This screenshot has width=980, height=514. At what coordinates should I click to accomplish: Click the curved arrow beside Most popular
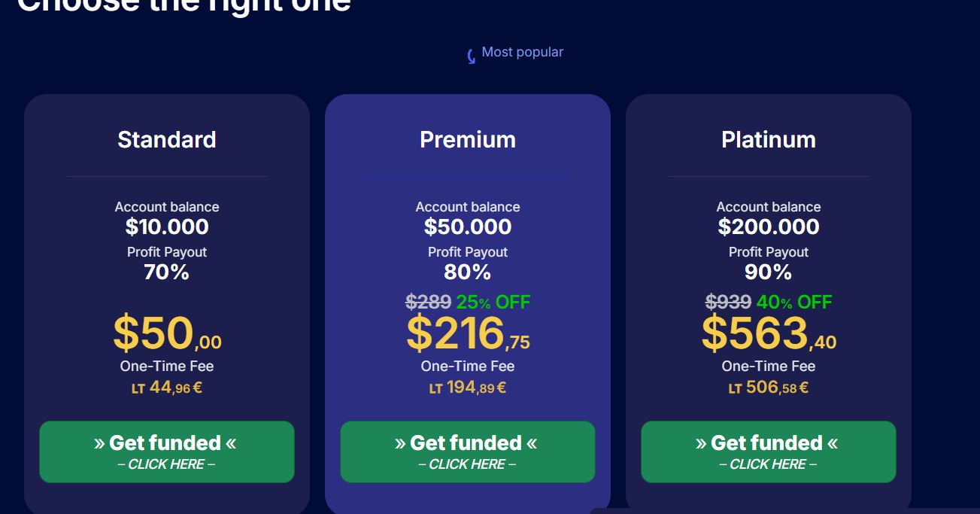[472, 56]
